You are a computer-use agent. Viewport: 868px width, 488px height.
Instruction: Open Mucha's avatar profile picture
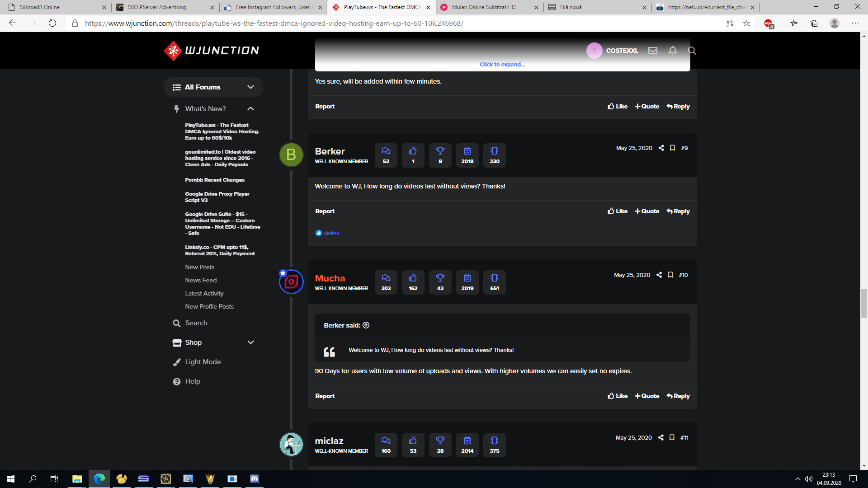291,282
